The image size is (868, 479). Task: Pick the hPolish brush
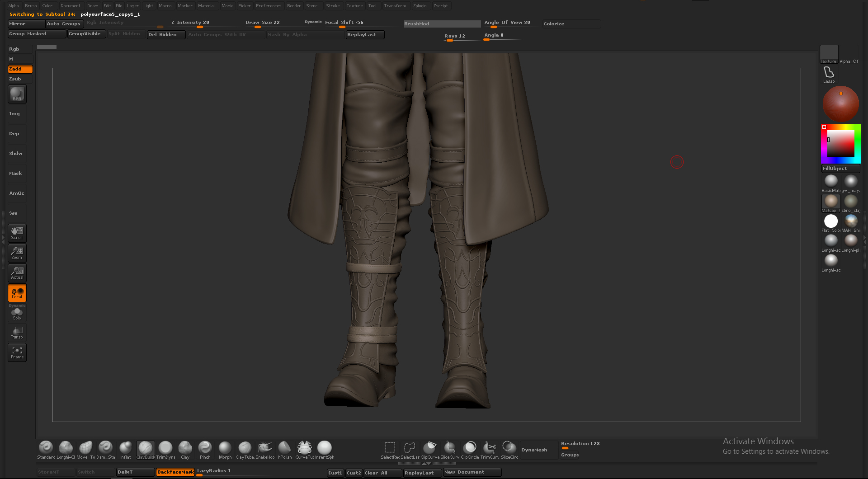284,450
